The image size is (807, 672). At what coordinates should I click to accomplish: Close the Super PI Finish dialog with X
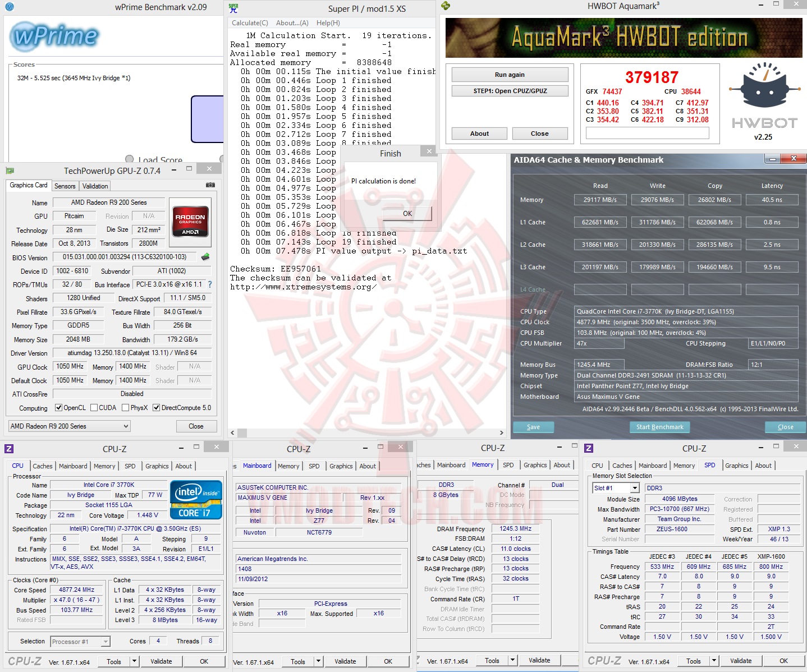click(x=429, y=151)
